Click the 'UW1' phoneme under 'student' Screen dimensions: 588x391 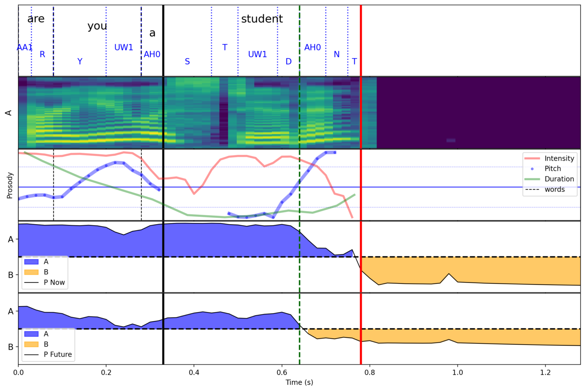pos(257,54)
